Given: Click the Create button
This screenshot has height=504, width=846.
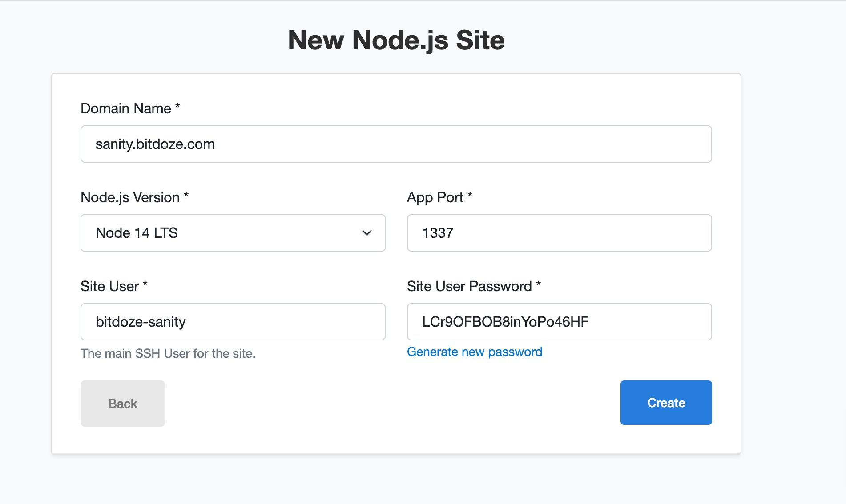Looking at the screenshot, I should [665, 403].
